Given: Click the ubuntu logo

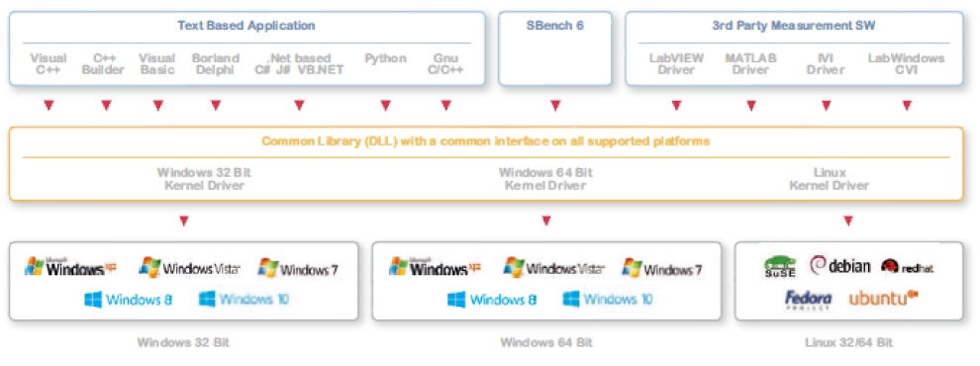Looking at the screenshot, I should pyautogui.click(x=883, y=298).
